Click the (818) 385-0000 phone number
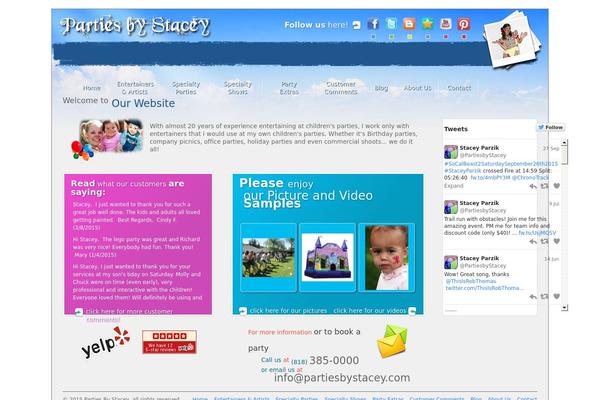 (x=325, y=361)
